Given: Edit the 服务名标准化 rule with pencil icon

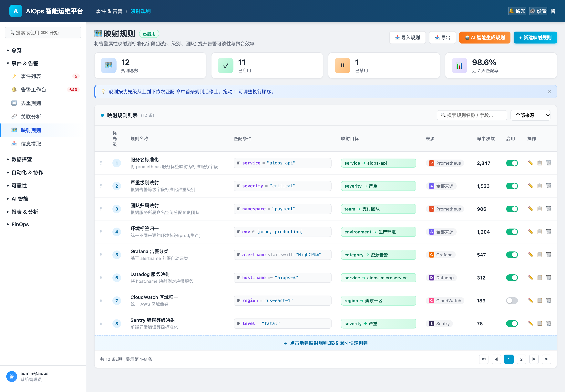Looking at the screenshot, I should [x=531, y=163].
